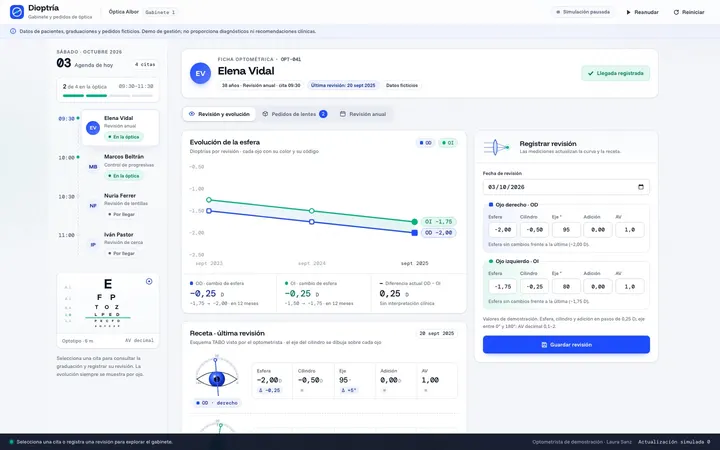Click the EV avatar in the agenda list
The width and height of the screenshot is (720, 450).
(x=93, y=128)
